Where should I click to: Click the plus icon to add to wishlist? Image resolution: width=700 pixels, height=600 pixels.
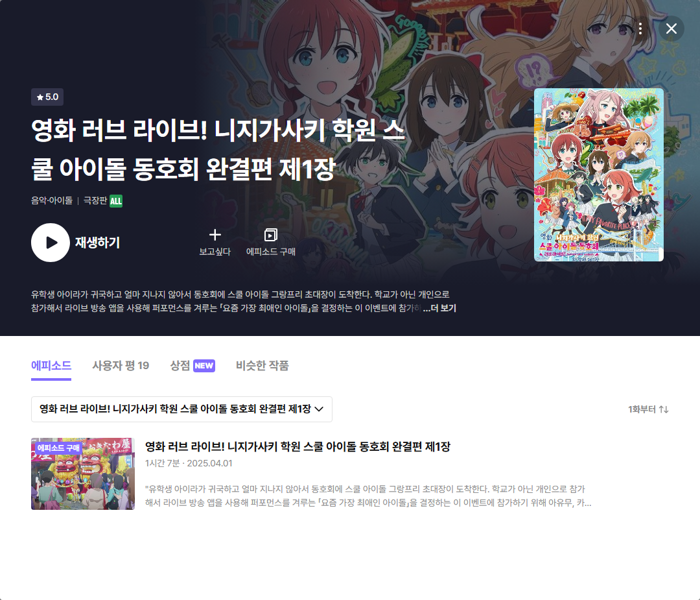[215, 235]
